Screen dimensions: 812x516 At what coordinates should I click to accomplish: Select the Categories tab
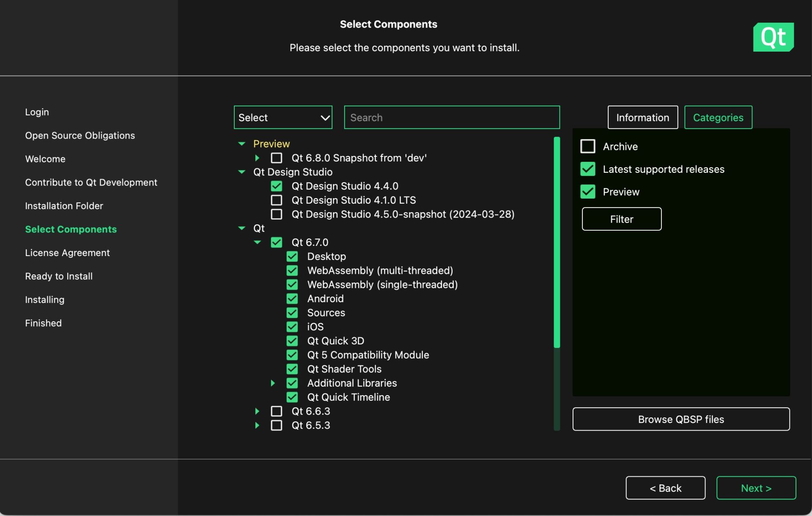[x=718, y=117]
